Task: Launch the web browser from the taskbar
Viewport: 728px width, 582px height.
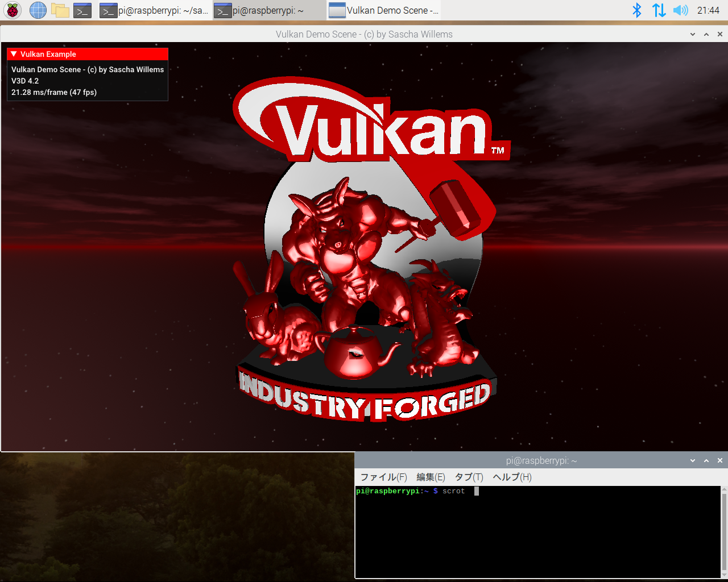Action: [38, 10]
